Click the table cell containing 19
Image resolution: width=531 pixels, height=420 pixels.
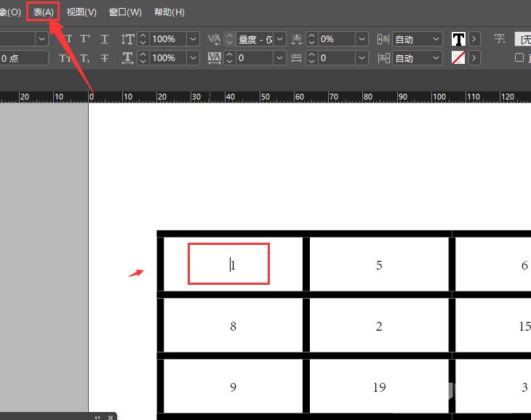click(x=379, y=386)
